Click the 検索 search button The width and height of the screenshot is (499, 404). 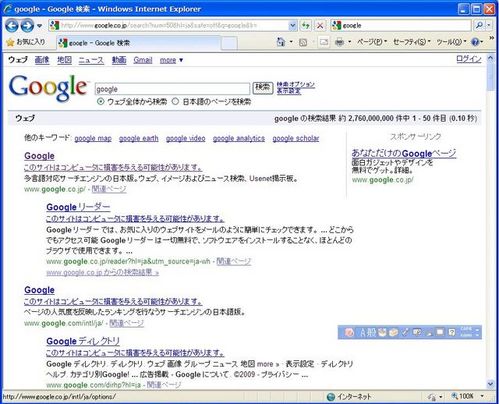263,88
